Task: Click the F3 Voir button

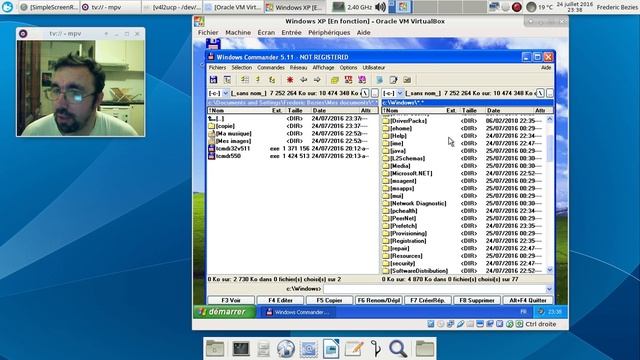Action: 231,300
